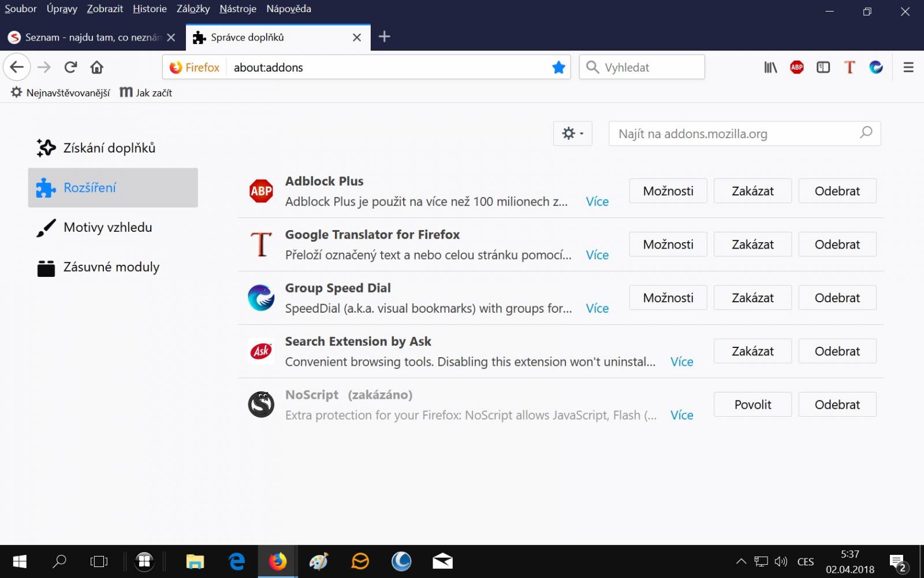
Task: Open the Historie menu
Action: 150,9
